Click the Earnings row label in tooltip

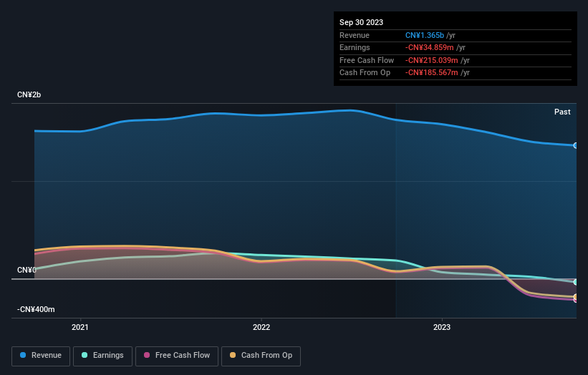[355, 47]
